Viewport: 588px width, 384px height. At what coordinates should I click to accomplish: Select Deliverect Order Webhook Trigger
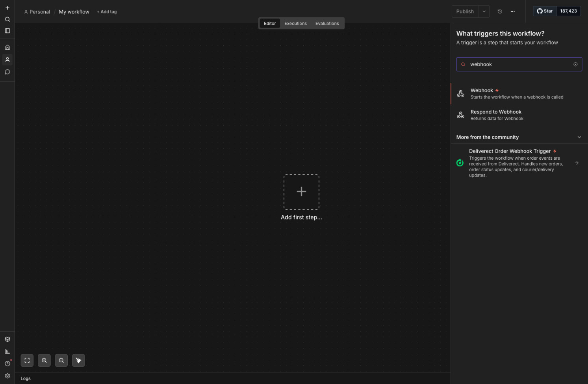(x=519, y=163)
